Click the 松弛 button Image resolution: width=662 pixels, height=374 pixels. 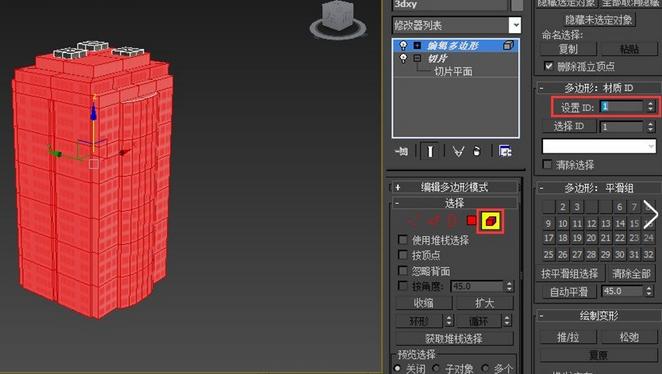(x=629, y=337)
